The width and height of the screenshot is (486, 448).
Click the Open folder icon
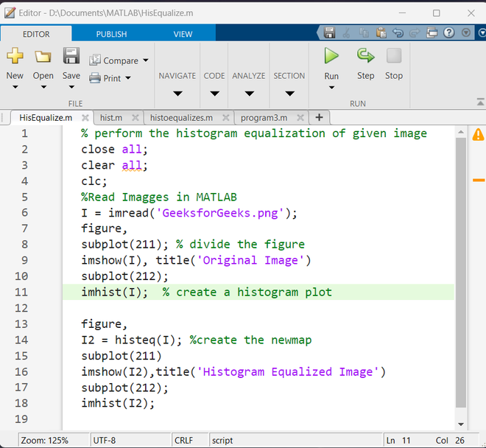(43, 57)
